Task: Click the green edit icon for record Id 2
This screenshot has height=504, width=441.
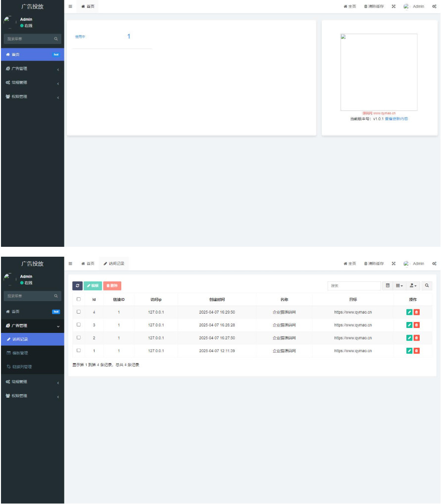Action: [x=409, y=338]
